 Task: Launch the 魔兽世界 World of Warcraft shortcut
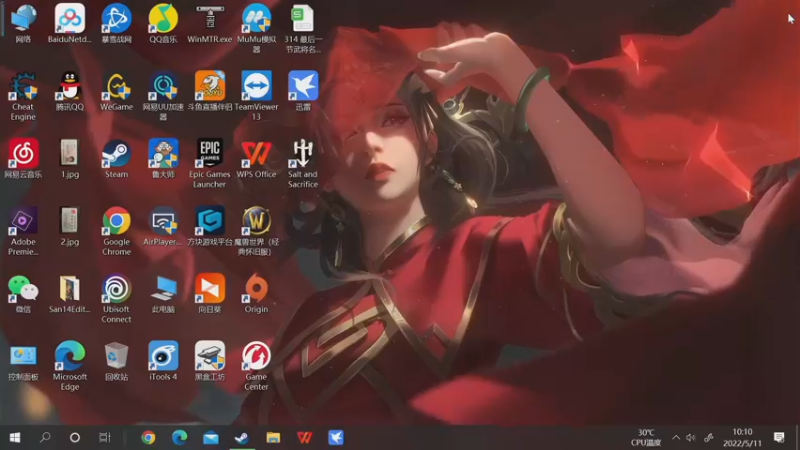coord(256,231)
